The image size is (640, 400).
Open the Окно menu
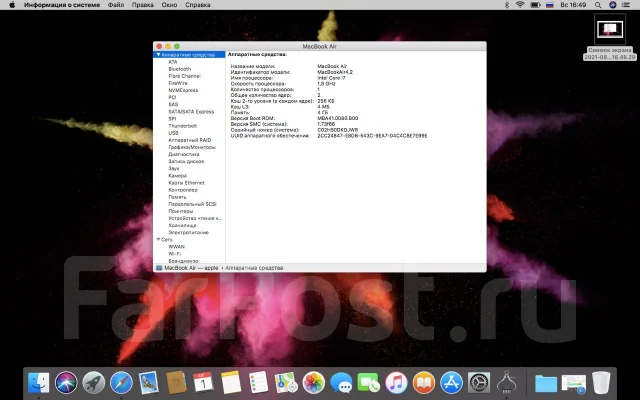click(x=169, y=5)
